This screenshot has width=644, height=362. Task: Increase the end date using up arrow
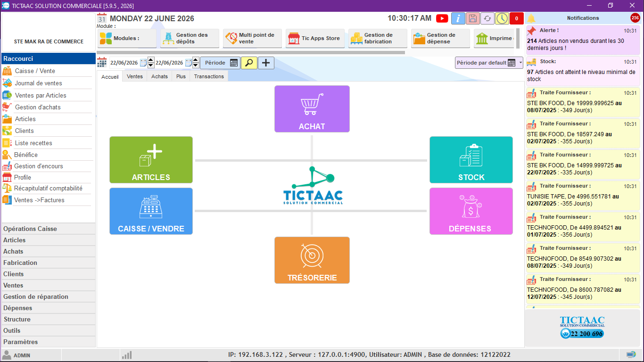click(x=196, y=60)
